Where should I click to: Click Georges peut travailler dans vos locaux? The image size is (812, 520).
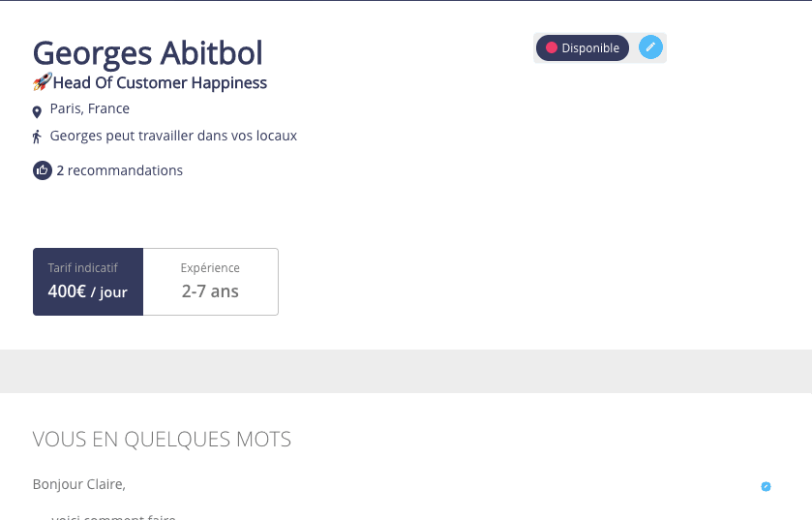[173, 136]
